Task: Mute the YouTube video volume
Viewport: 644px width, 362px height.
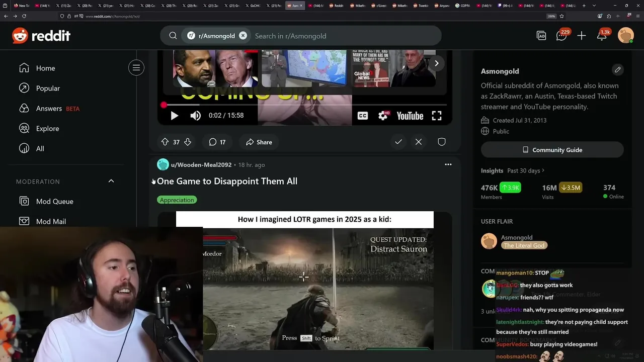Action: coord(196,116)
